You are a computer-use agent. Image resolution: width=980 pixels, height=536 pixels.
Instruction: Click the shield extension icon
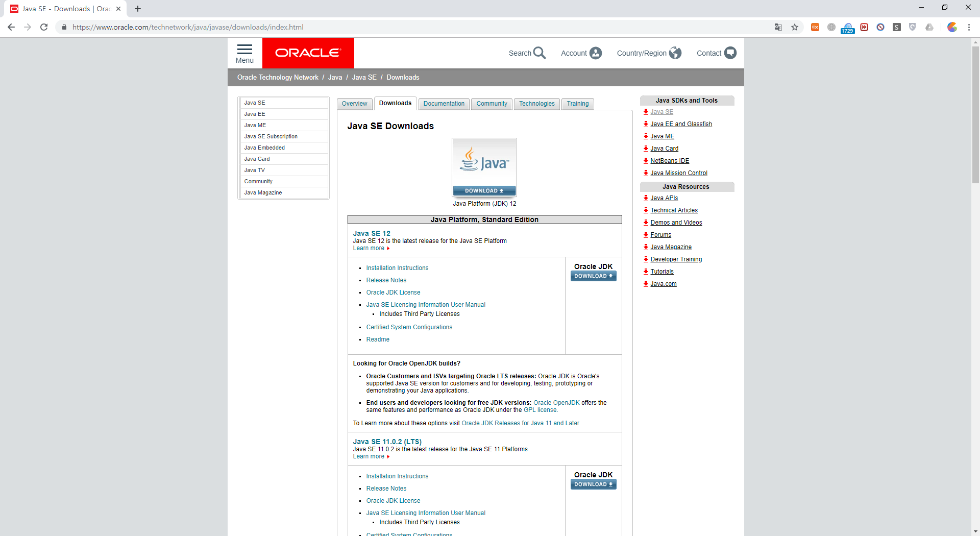pyautogui.click(x=913, y=27)
